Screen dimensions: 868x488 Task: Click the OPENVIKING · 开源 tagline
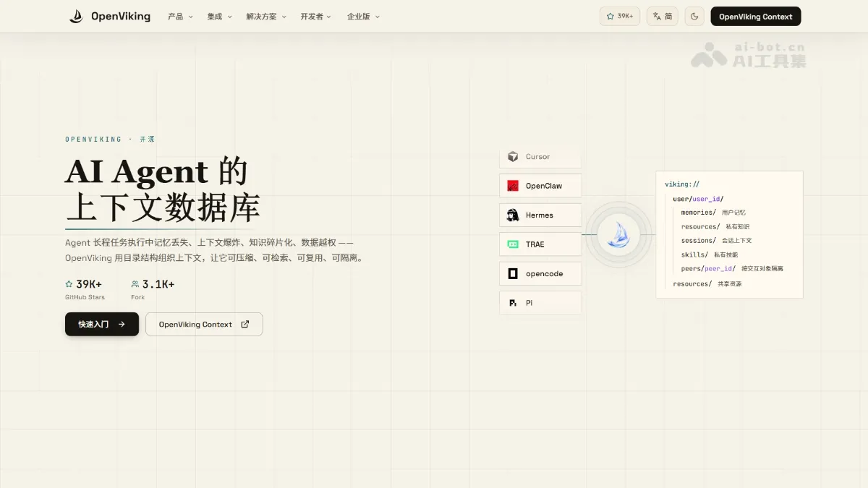coord(110,139)
